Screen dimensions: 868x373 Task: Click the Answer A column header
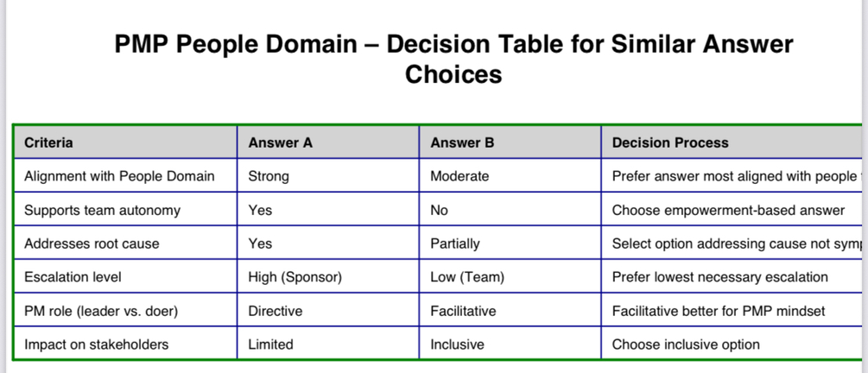(280, 142)
